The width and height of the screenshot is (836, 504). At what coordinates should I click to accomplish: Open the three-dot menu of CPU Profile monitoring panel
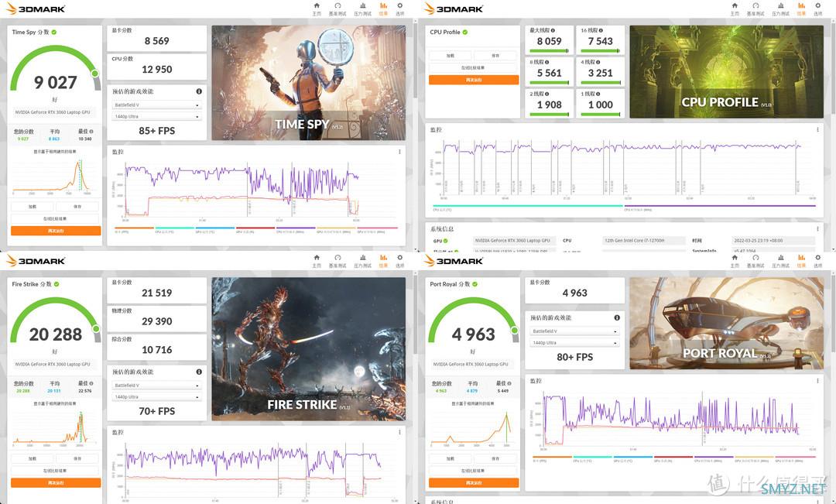[818, 129]
